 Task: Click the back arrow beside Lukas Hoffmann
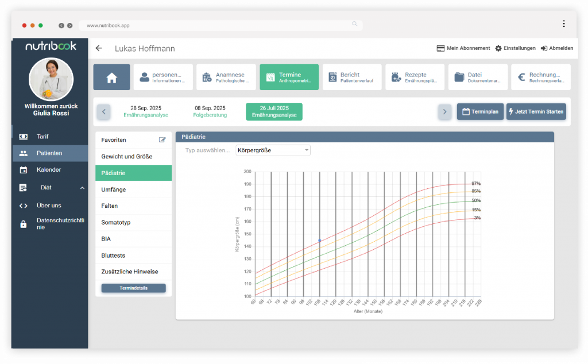pos(99,49)
